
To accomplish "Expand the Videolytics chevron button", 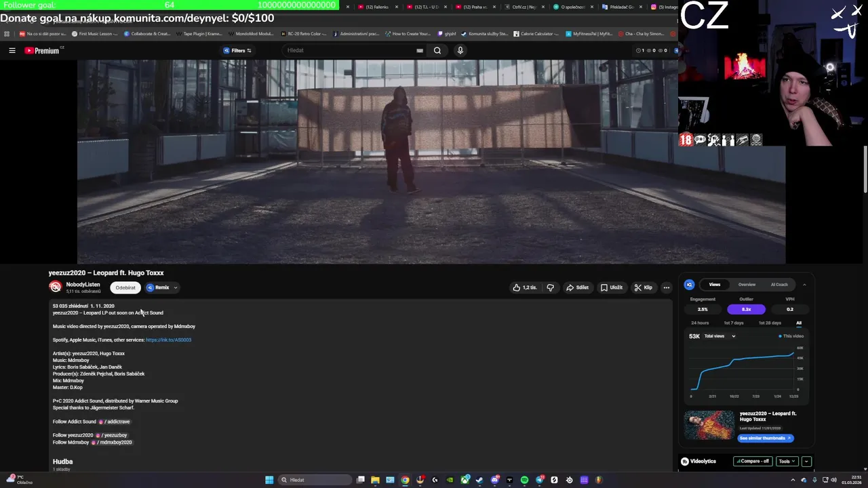I will coord(806,461).
